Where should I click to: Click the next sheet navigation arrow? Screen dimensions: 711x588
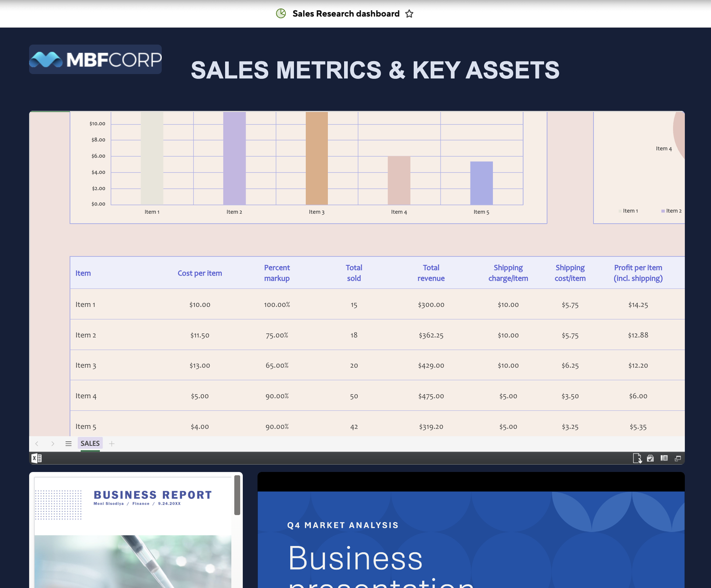tap(53, 444)
